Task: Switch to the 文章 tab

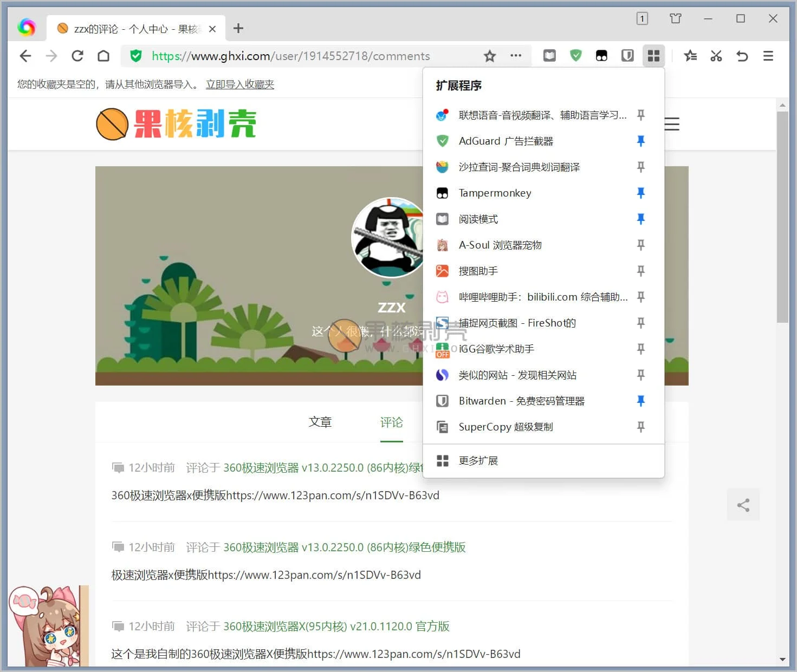Action: point(320,422)
